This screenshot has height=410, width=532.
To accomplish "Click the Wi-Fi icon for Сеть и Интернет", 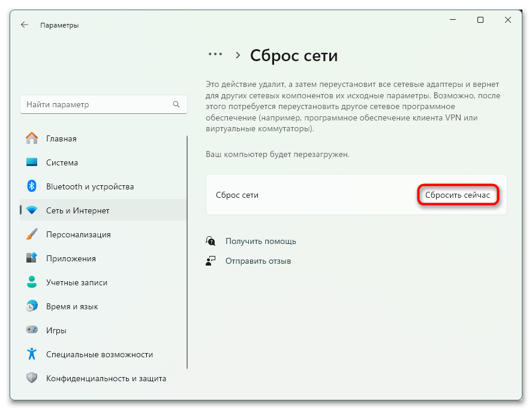I will (x=32, y=210).
